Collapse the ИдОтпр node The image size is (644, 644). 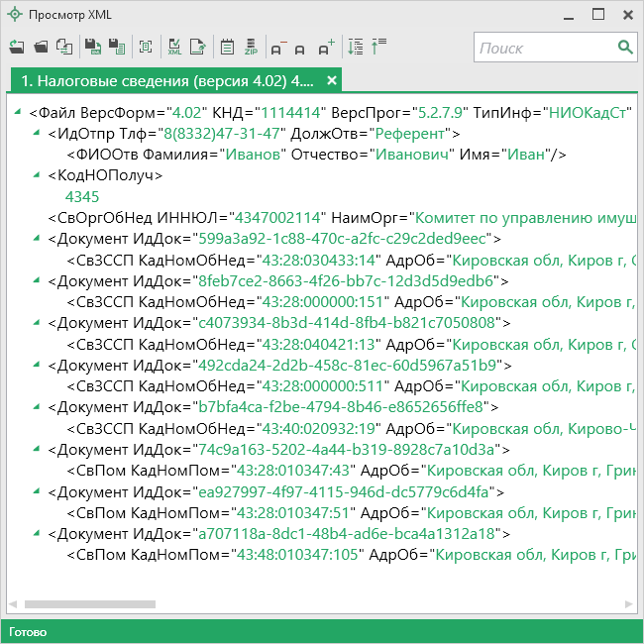pos(38,133)
